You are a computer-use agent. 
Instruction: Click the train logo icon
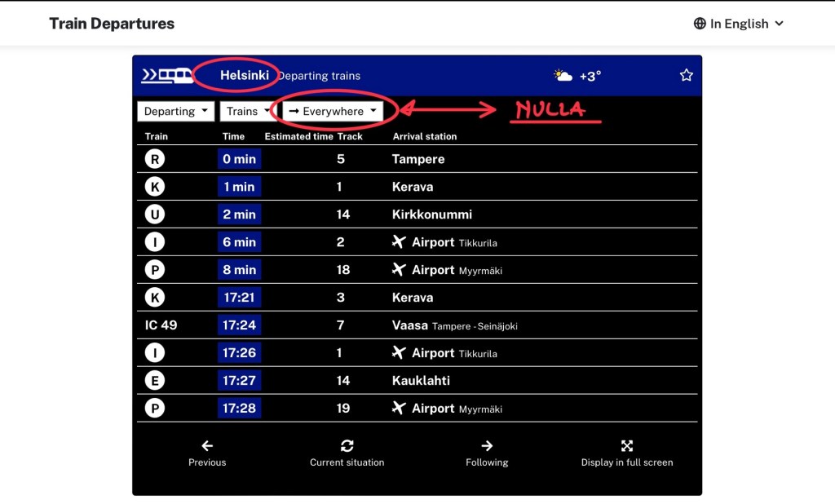[x=167, y=76]
